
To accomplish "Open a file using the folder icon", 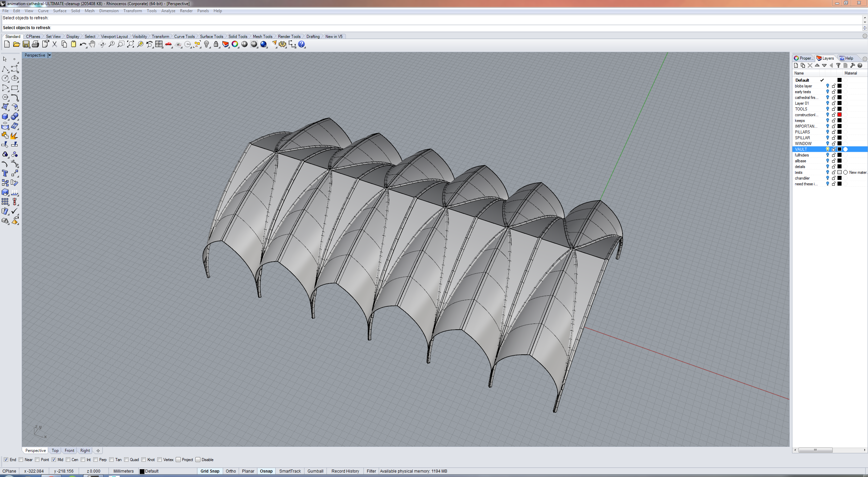I will coord(16,44).
